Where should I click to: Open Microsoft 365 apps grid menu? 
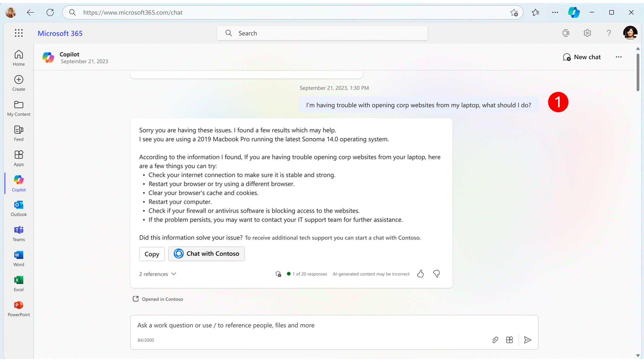click(x=18, y=33)
